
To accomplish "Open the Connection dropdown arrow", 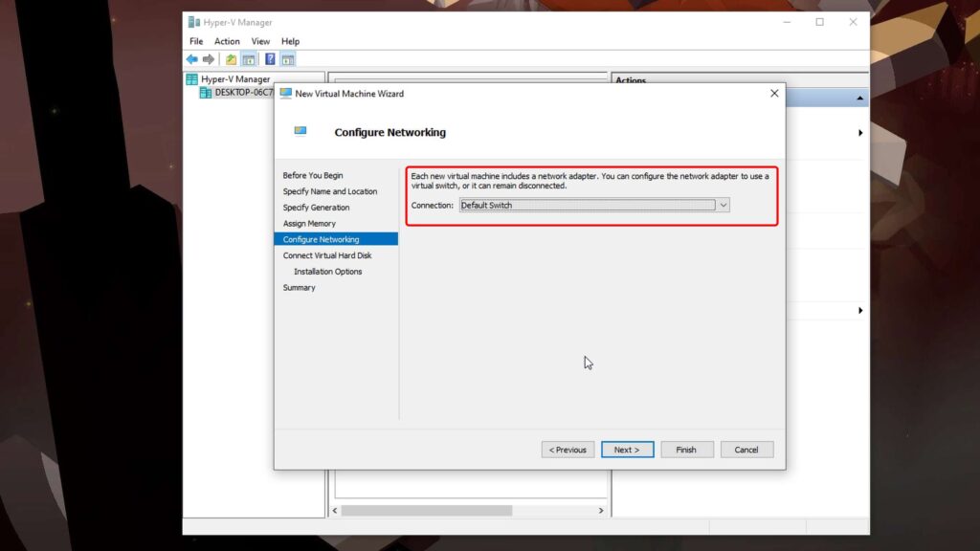I will coord(724,205).
